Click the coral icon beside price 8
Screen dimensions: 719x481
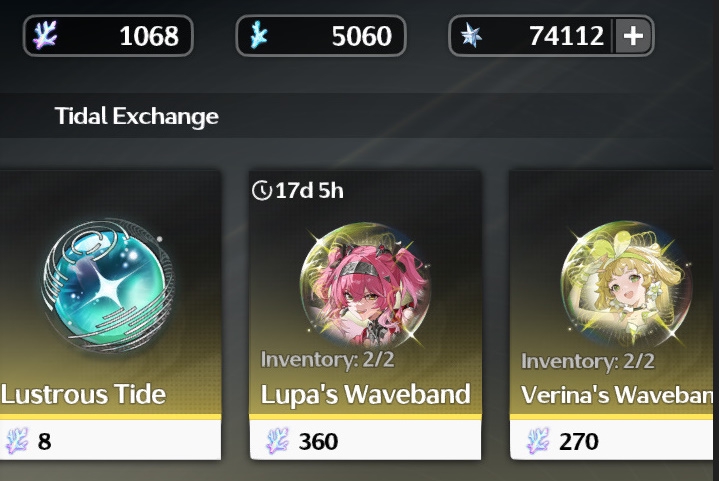17,441
